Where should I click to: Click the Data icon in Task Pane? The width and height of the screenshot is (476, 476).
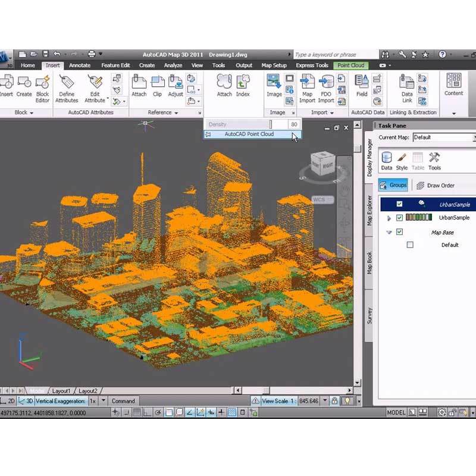[x=386, y=158]
